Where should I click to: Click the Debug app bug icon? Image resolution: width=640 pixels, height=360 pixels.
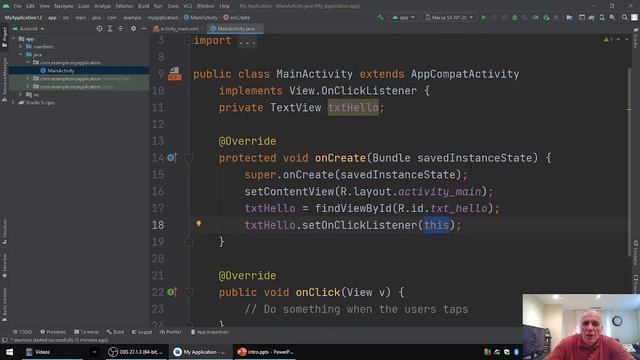tap(515, 18)
